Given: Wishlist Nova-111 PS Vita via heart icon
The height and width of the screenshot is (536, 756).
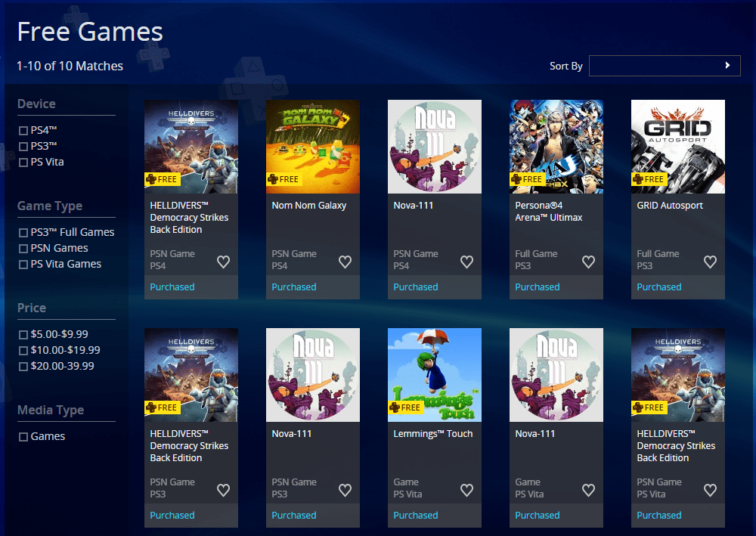Looking at the screenshot, I should click(x=588, y=490).
